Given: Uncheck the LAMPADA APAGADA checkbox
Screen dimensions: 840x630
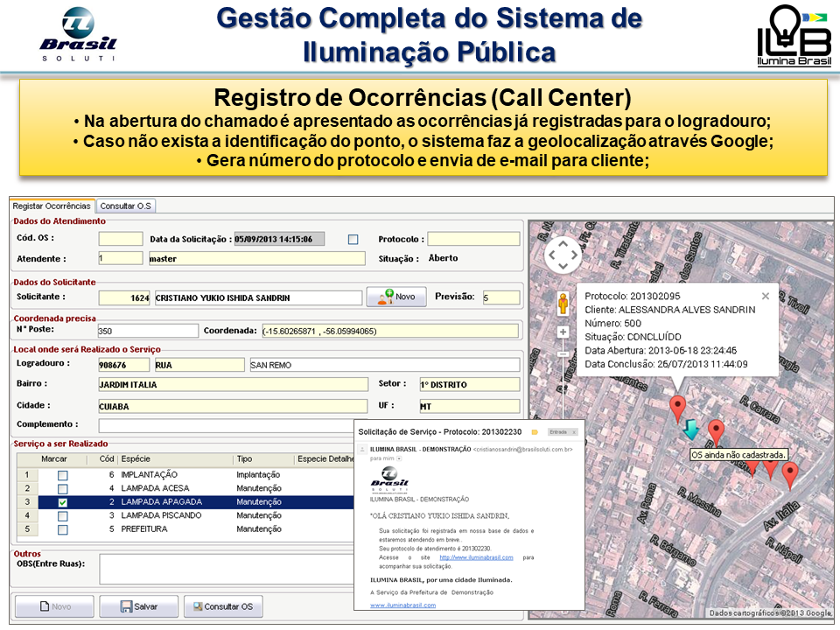Looking at the screenshot, I should click(x=62, y=502).
